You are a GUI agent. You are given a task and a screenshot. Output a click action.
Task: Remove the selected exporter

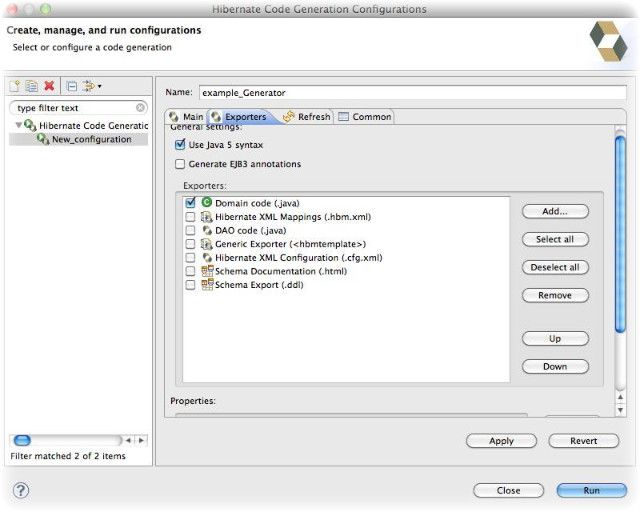point(555,295)
